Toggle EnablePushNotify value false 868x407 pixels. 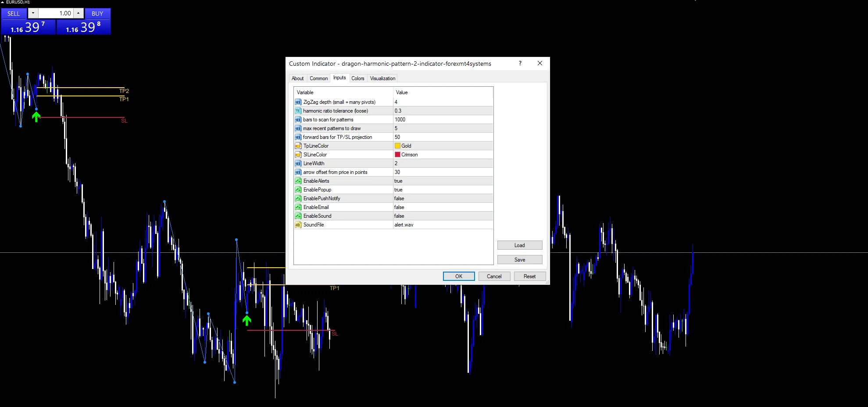443,198
